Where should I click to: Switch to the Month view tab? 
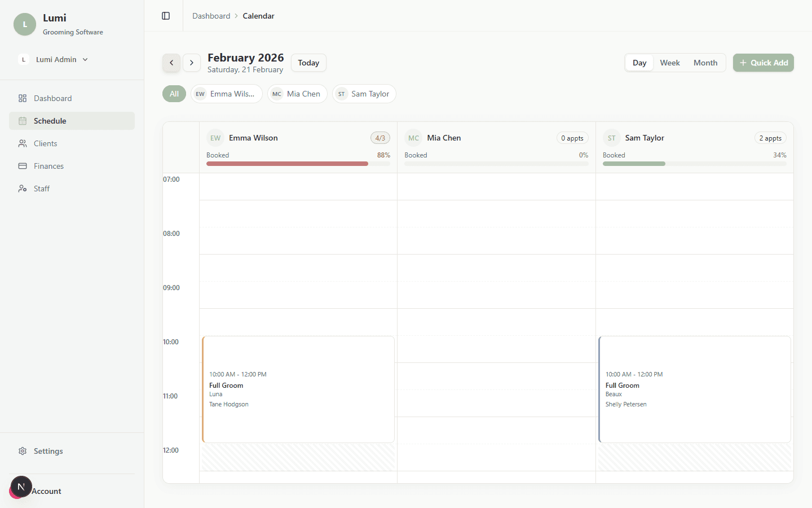pos(705,63)
